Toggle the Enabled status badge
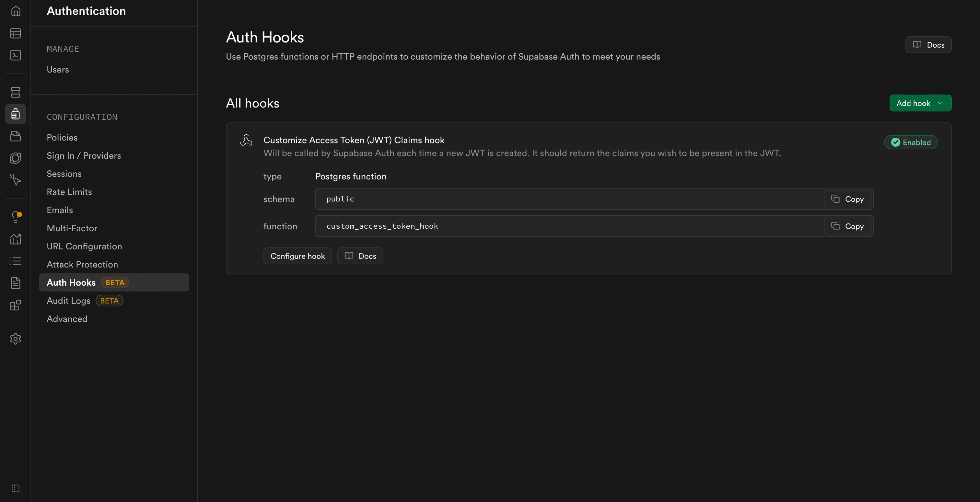 (910, 142)
